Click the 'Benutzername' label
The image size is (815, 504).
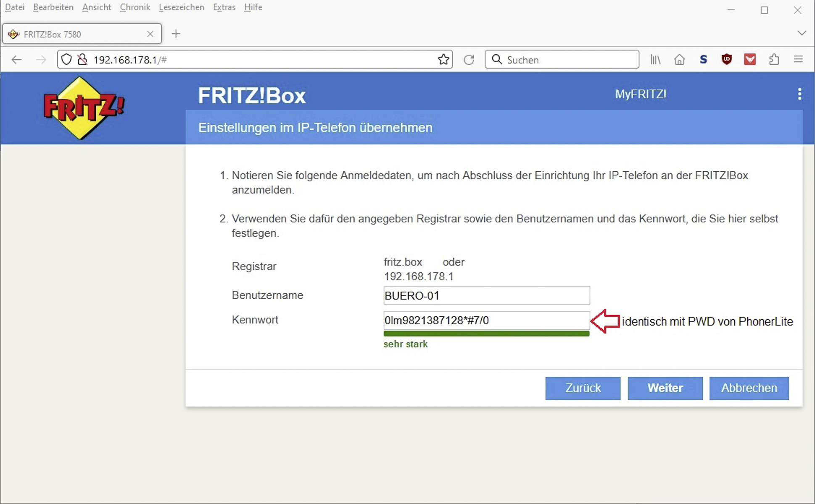coord(267,295)
